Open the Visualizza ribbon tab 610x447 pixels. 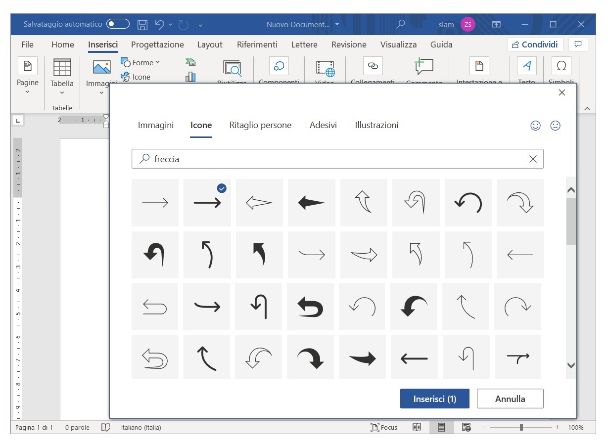[x=398, y=44]
